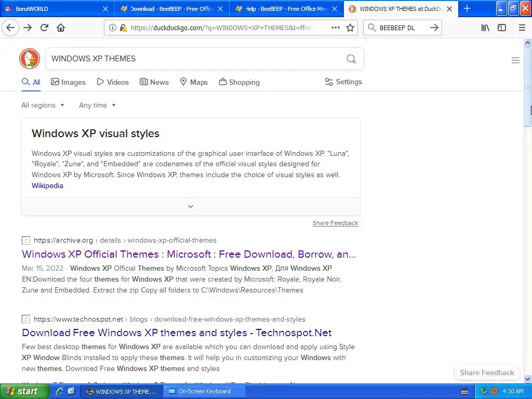532x399 pixels.
Task: Submit BEEBEEP DL search with arrow
Action: (434, 28)
